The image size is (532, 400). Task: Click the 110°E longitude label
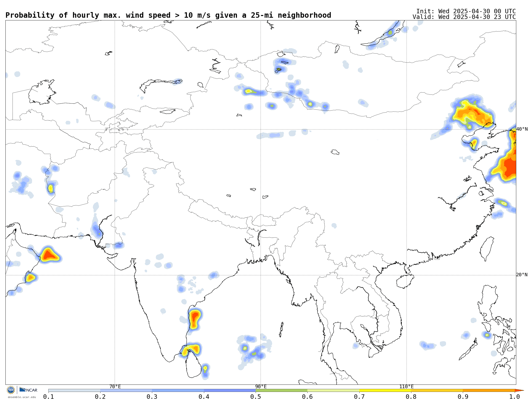point(407,386)
